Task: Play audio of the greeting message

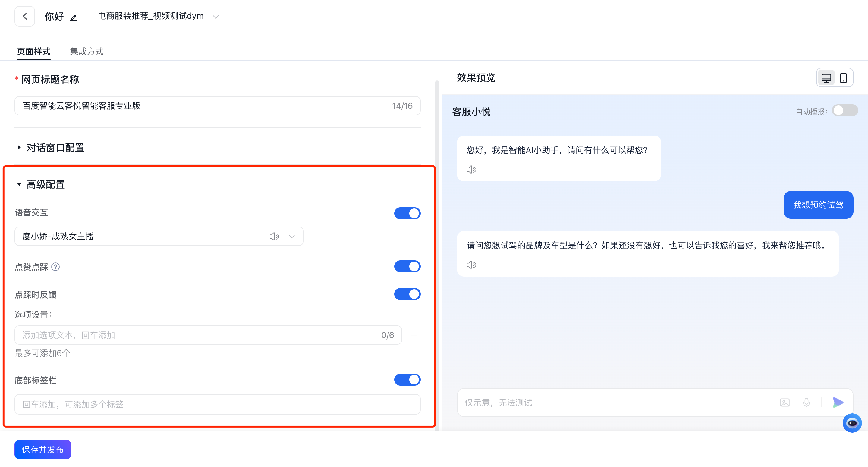Action: [x=471, y=170]
